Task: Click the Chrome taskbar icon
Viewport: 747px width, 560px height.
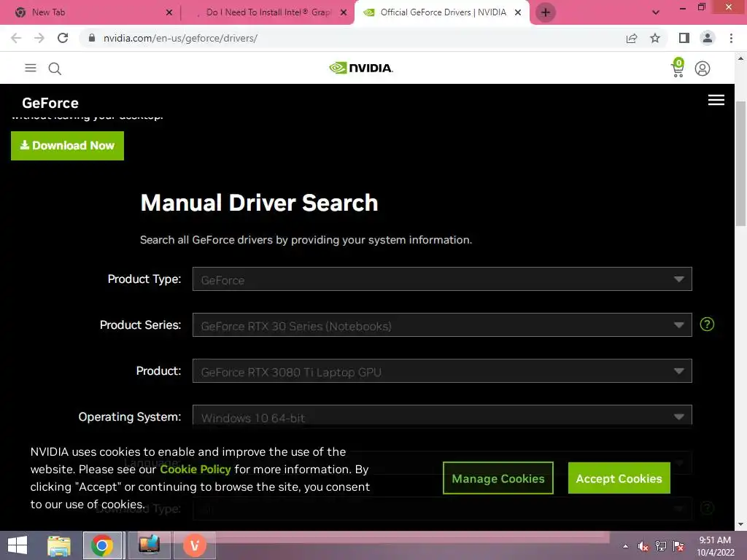Action: click(102, 545)
